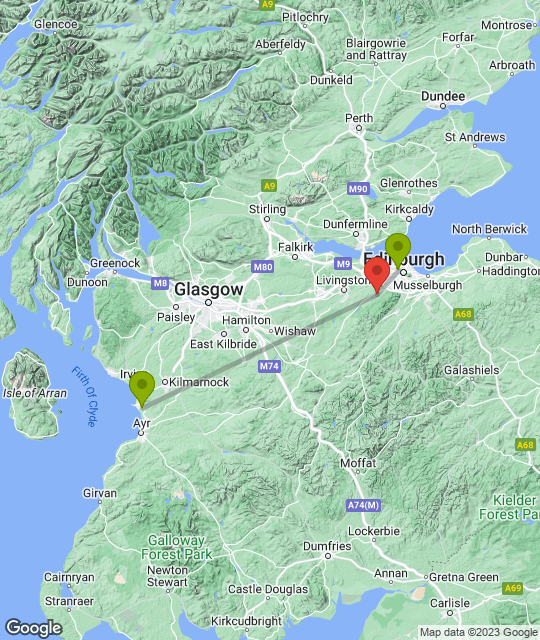
Task: Click the red map pin marker
Action: (x=377, y=275)
